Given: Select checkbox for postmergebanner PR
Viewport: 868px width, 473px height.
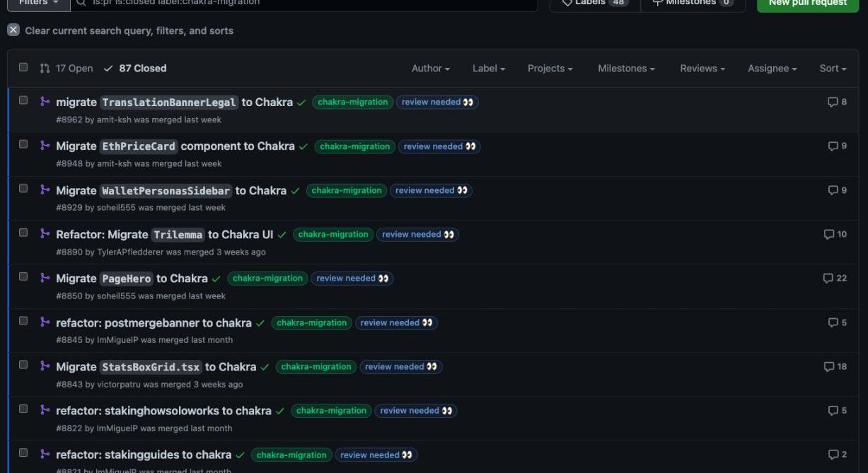Looking at the screenshot, I should coord(23,321).
